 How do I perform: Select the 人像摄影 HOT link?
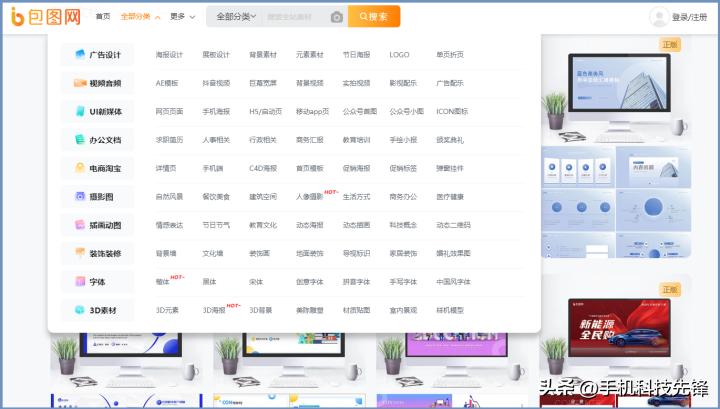tap(309, 196)
